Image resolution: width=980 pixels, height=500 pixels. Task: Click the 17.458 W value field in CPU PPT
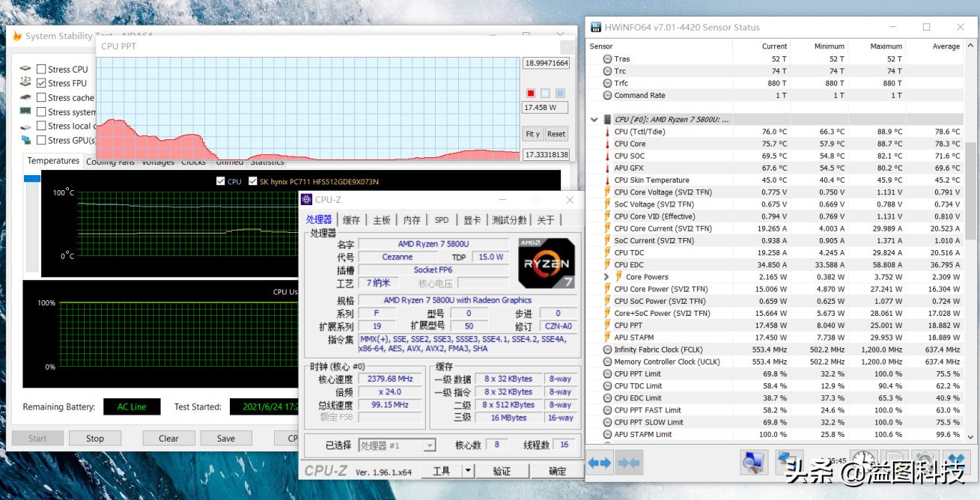click(546, 108)
